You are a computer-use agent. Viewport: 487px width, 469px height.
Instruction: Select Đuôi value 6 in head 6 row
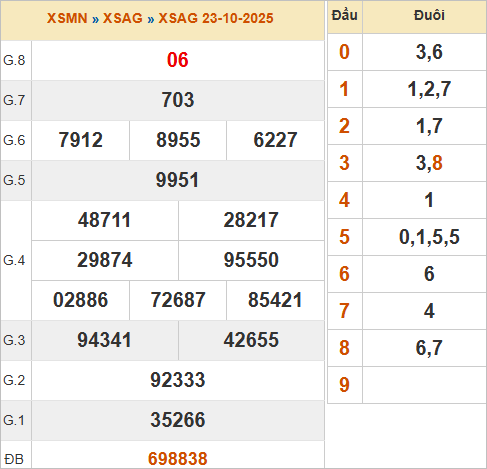click(429, 274)
